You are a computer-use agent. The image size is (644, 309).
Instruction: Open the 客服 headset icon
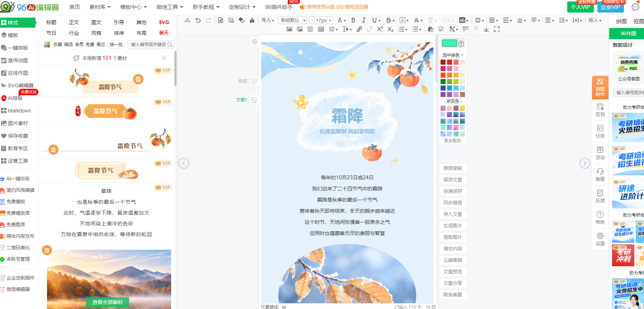click(600, 174)
